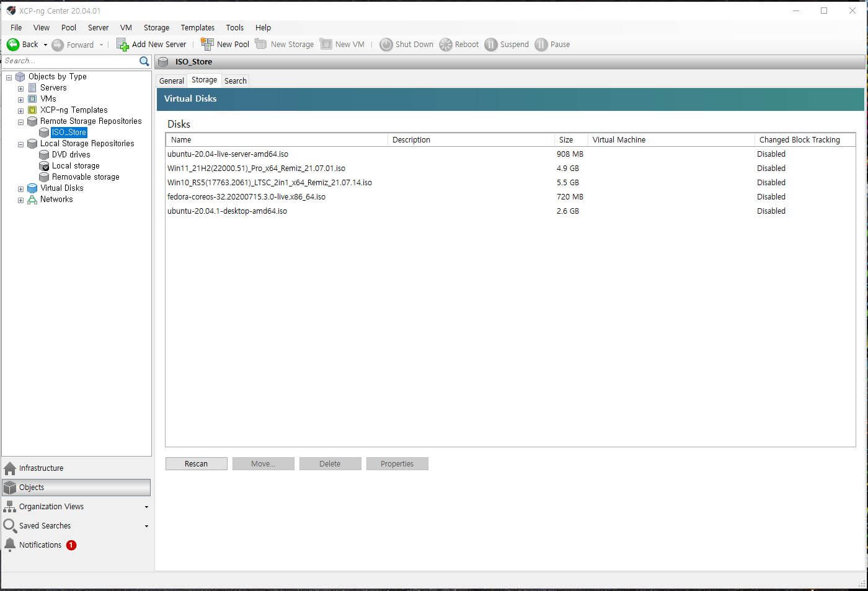Switch to the General tab
This screenshot has width=868, height=591.
click(x=172, y=81)
